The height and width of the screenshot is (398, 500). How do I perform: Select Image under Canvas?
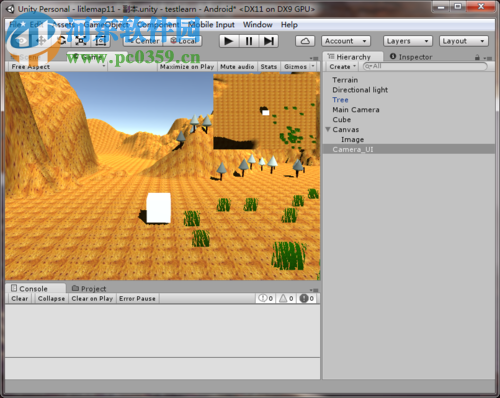pos(409,139)
